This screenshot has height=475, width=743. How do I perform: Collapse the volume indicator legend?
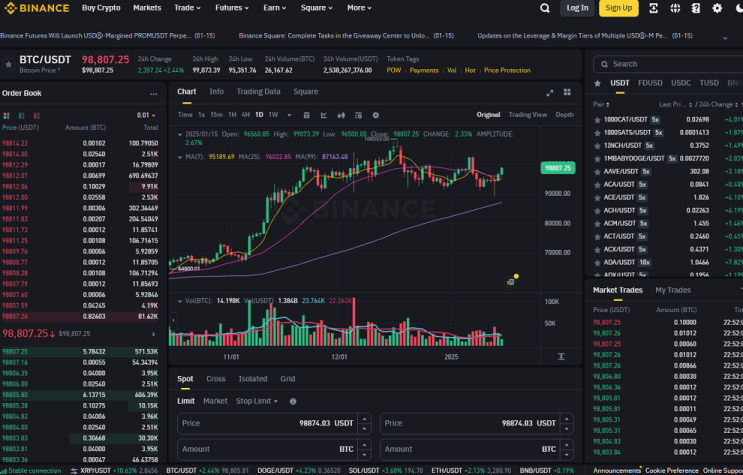[180, 301]
